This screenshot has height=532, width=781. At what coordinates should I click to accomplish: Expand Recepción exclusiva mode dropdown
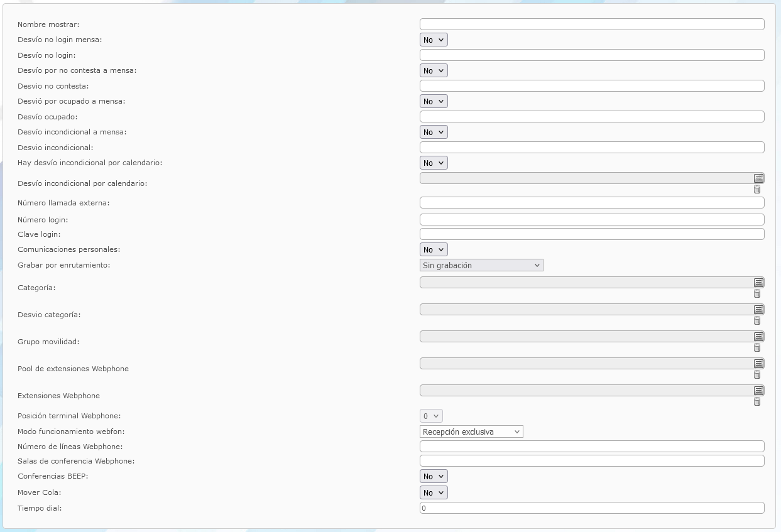(x=471, y=432)
